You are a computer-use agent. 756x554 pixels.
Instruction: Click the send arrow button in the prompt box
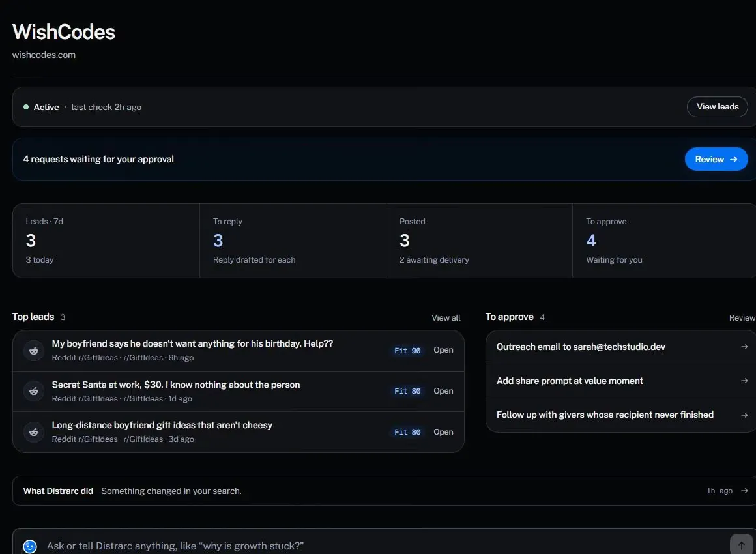741,546
